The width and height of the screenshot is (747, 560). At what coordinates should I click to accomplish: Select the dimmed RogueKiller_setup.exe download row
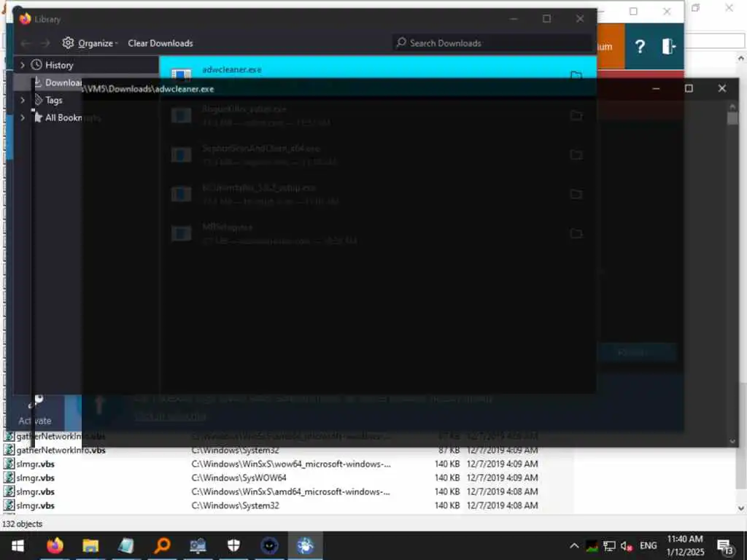click(378, 114)
